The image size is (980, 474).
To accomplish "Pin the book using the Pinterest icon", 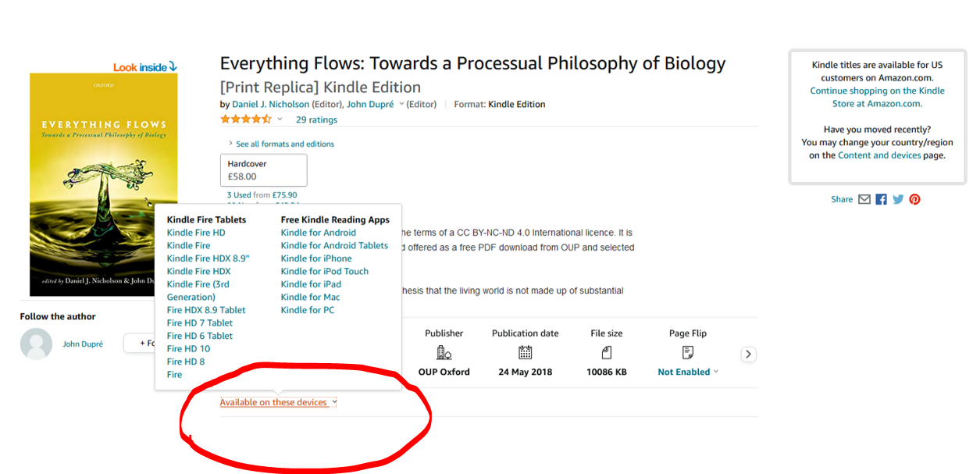I will (914, 199).
